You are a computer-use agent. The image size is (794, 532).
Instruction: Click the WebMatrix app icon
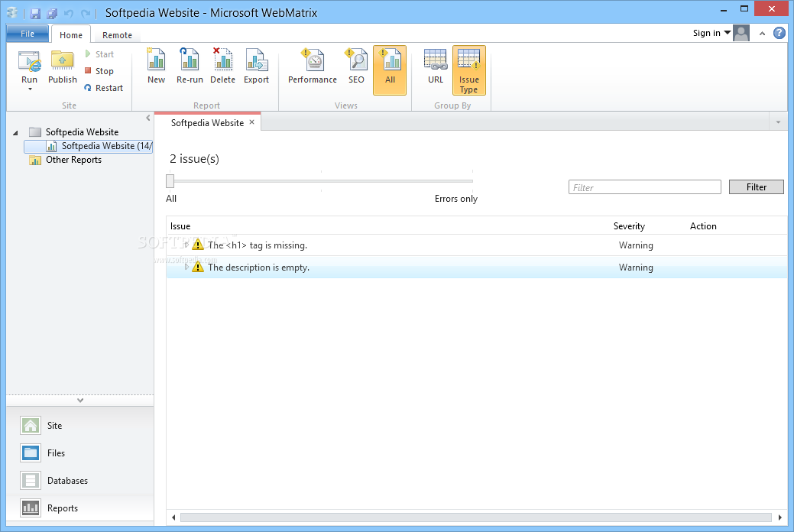(x=13, y=13)
